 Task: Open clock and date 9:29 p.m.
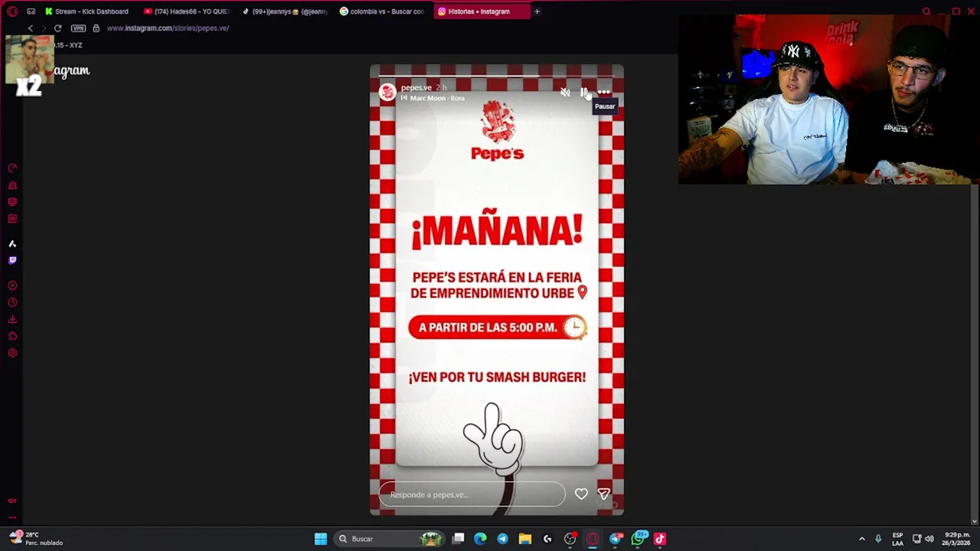coord(957,539)
